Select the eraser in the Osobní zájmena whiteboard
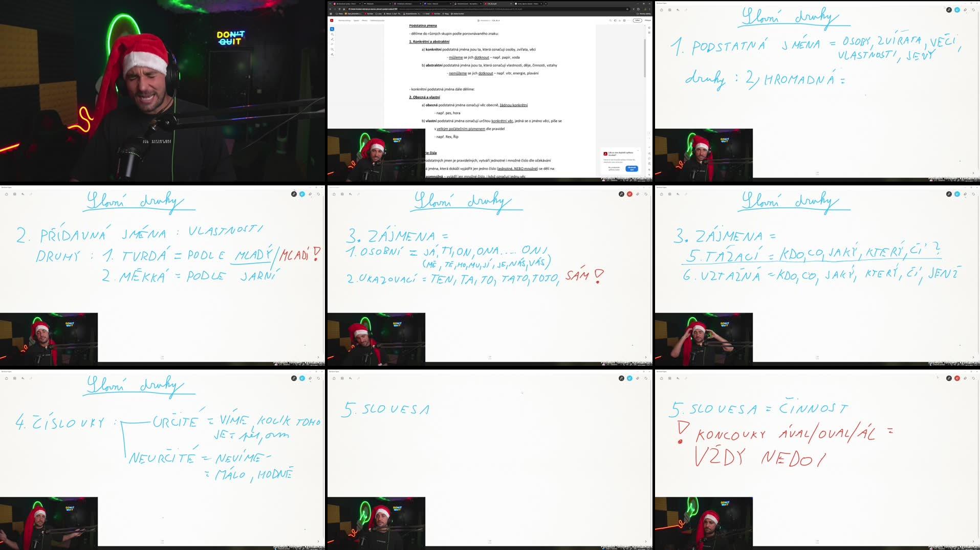The width and height of the screenshot is (980, 550). click(638, 194)
